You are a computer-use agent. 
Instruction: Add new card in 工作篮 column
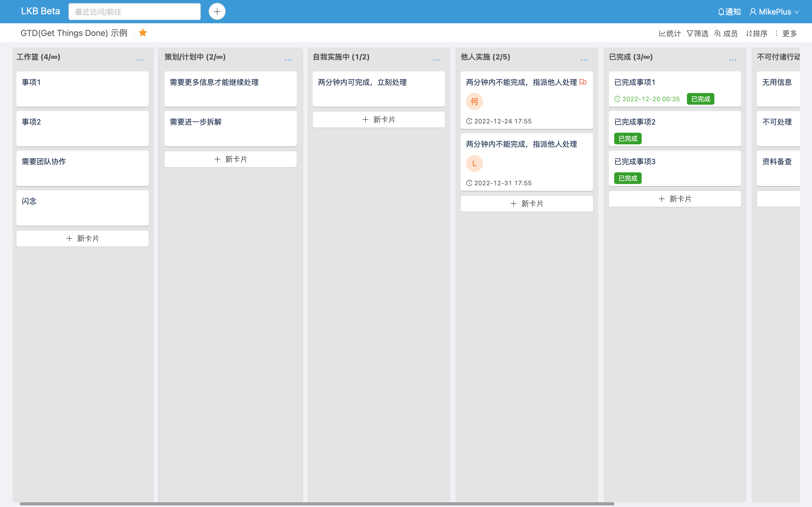83,238
